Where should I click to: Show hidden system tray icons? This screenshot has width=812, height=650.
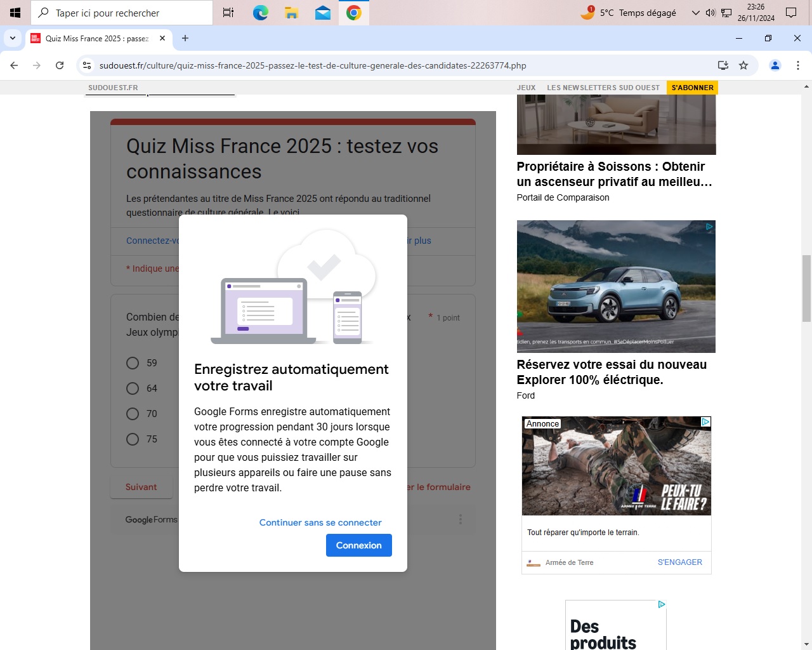695,13
